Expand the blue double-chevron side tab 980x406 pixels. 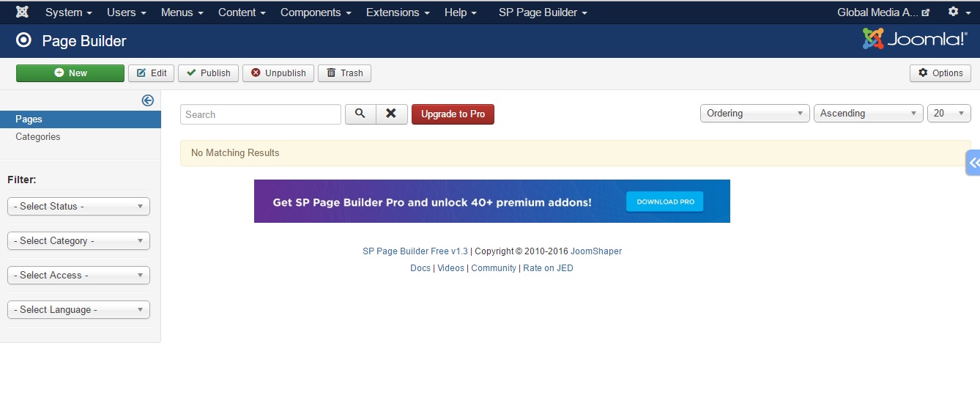point(973,163)
